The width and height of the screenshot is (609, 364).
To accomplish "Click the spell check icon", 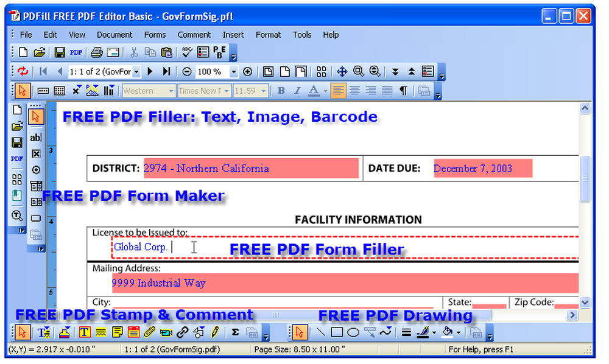I will [x=188, y=52].
